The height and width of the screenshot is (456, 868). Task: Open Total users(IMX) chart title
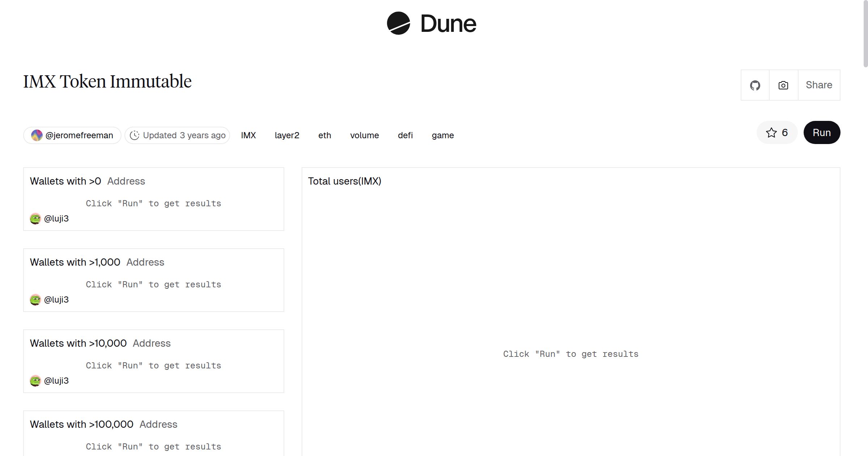344,181
